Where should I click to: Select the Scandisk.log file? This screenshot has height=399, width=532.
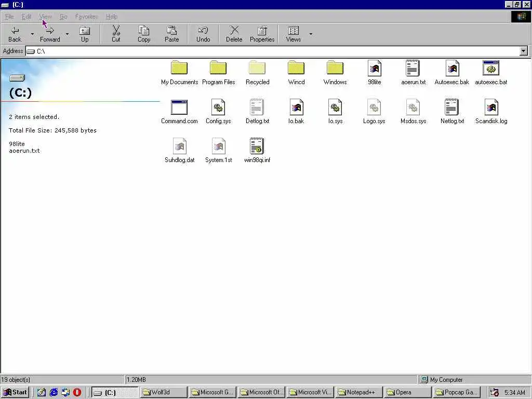click(x=491, y=112)
